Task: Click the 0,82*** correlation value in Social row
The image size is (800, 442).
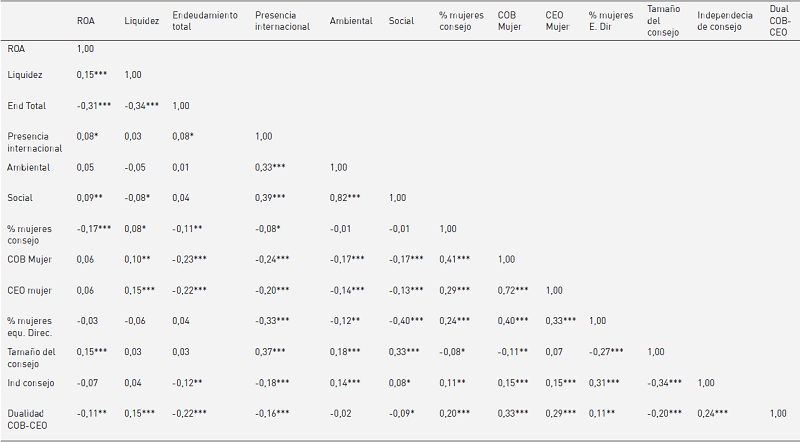Action: click(x=350, y=198)
